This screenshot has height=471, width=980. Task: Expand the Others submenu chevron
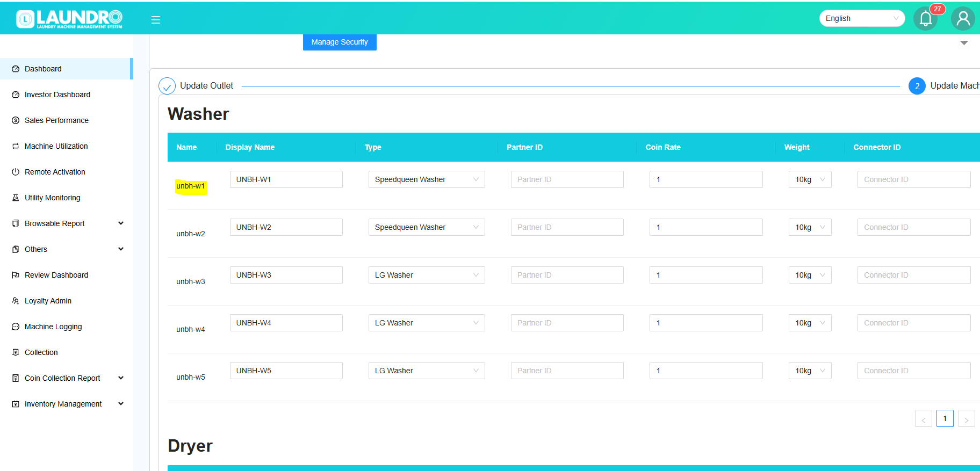click(121, 249)
